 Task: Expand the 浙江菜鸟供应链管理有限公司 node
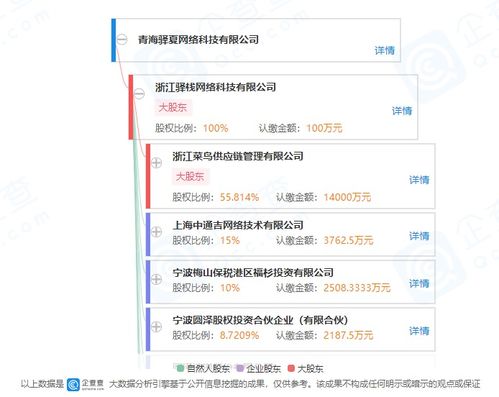click(156, 163)
